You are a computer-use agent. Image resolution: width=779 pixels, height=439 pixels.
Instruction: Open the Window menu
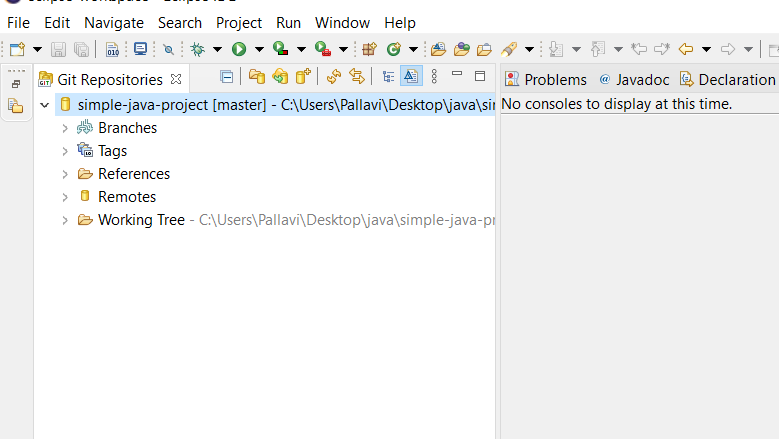click(x=342, y=23)
